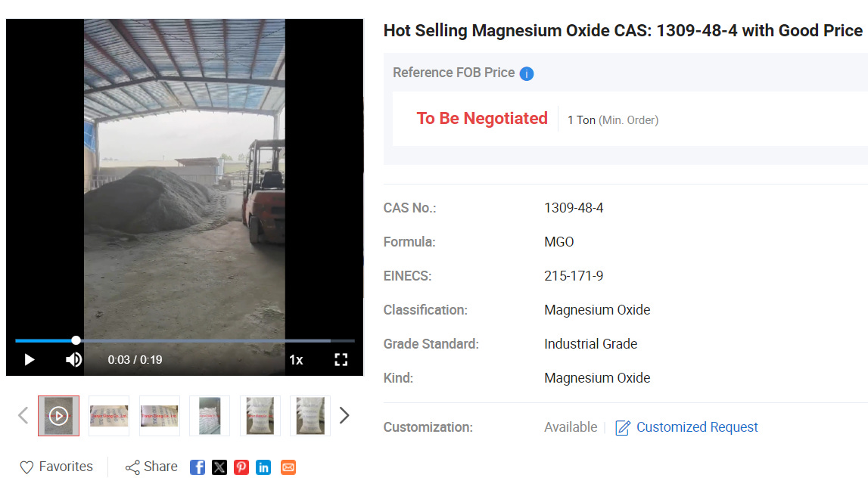The height and width of the screenshot is (490, 868).
Task: Mute the video volume speaker
Action: tap(73, 360)
